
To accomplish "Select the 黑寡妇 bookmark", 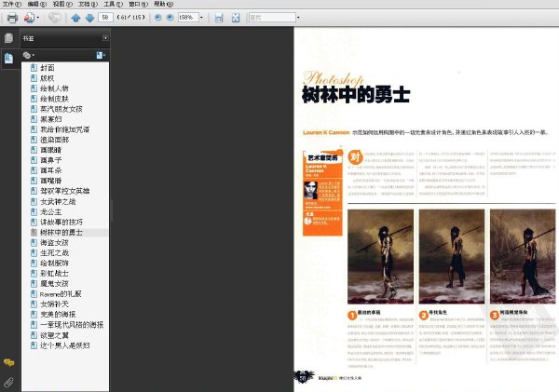I will click(x=51, y=119).
